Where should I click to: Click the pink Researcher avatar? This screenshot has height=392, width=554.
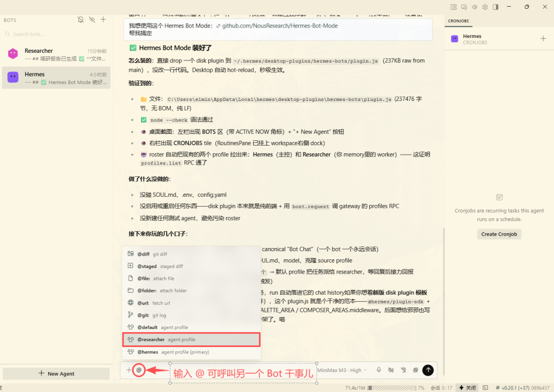(x=13, y=54)
